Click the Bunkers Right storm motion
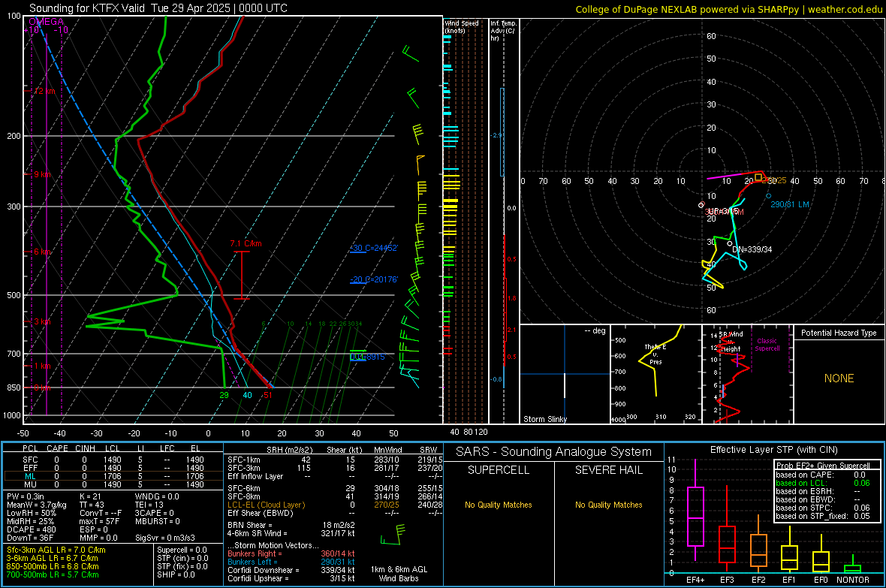 coord(291,554)
